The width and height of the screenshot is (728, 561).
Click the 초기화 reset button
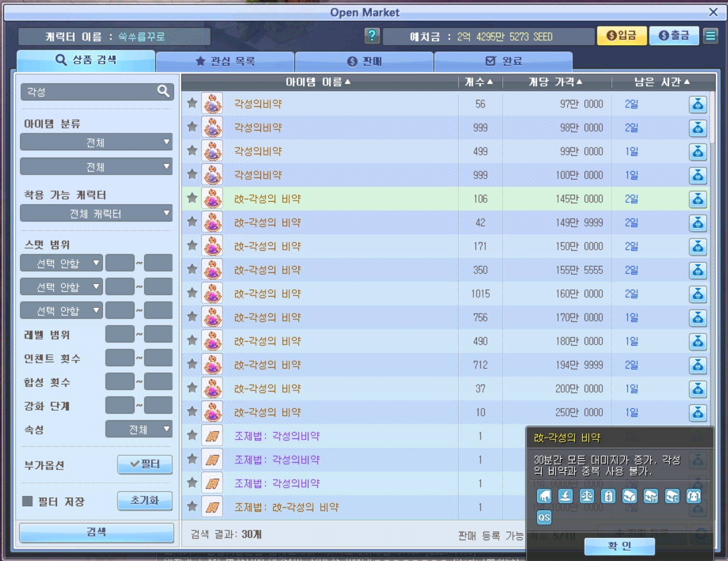tap(145, 501)
